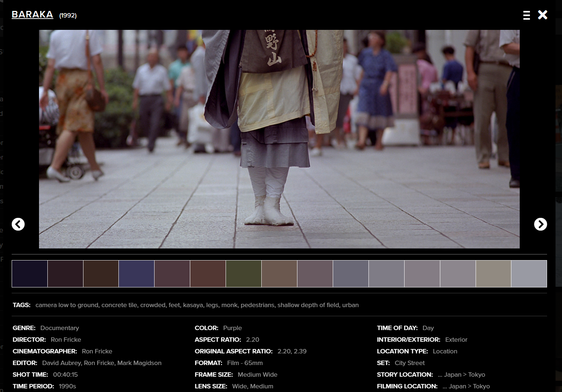Select the dark plum second swatch
Viewport: 562px width, 392px height.
click(65, 274)
